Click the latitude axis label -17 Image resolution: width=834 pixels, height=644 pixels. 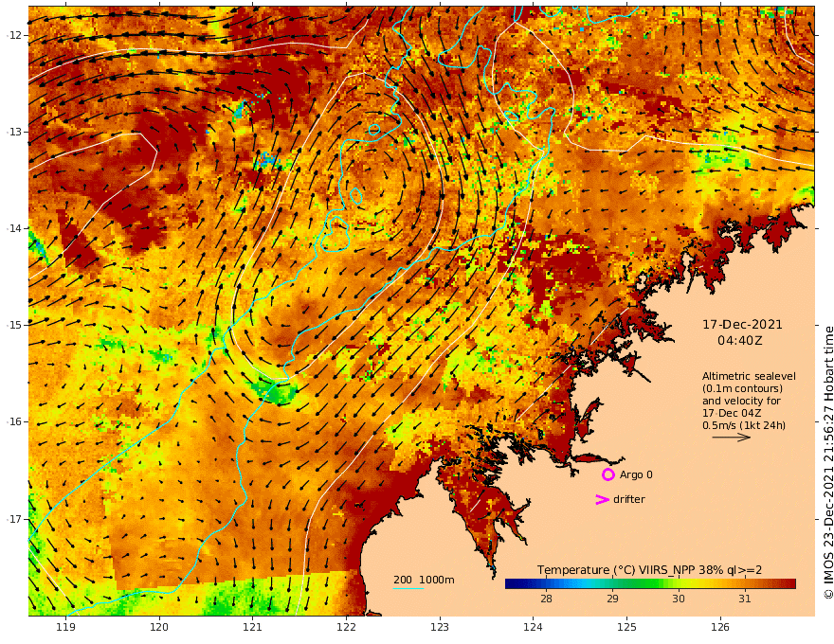coord(14,519)
